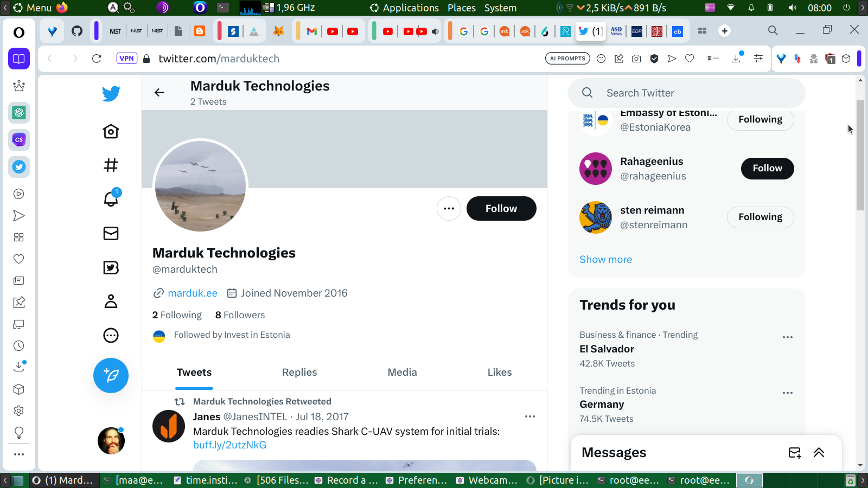Open more options on the Janes tweet
This screenshot has width=868, height=488.
[530, 416]
